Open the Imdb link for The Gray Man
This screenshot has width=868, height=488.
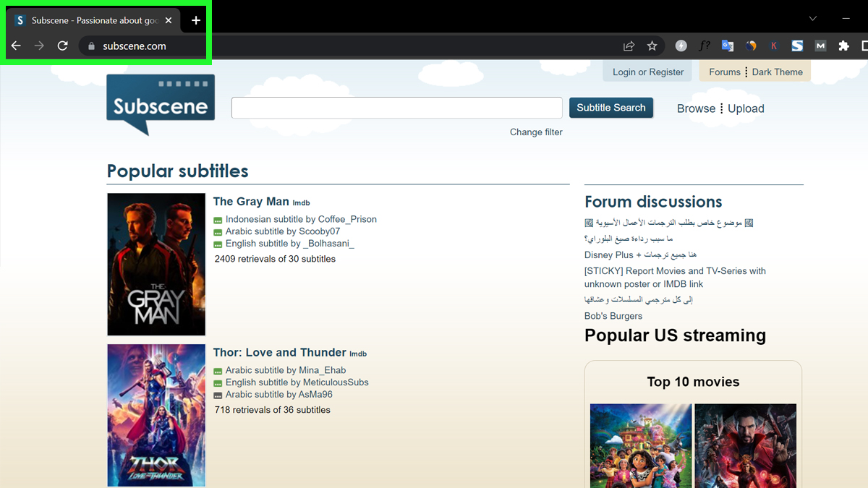[x=302, y=203]
